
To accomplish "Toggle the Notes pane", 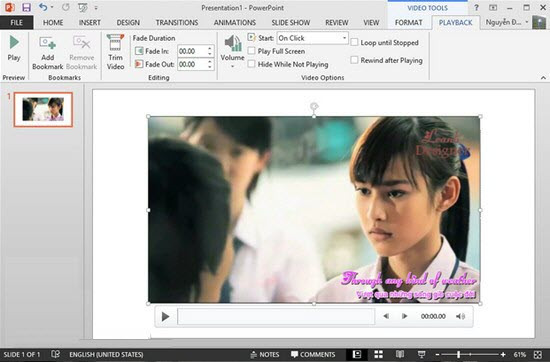I will click(x=265, y=355).
